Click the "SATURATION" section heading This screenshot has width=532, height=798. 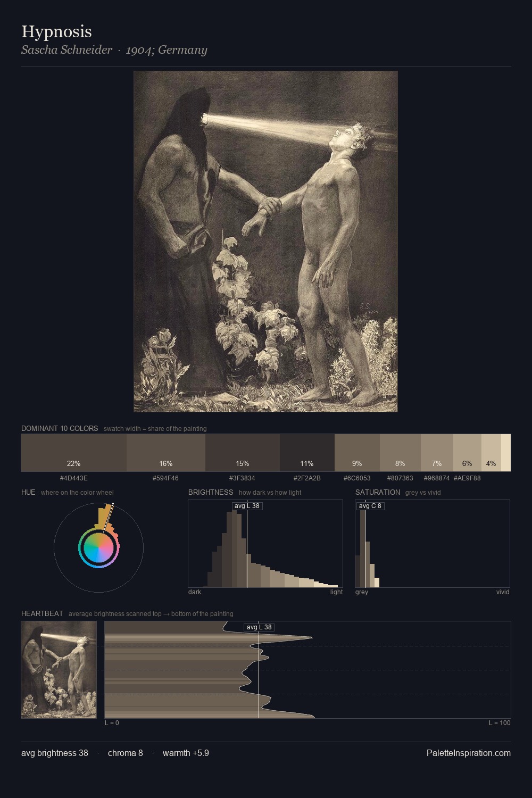pos(378,493)
